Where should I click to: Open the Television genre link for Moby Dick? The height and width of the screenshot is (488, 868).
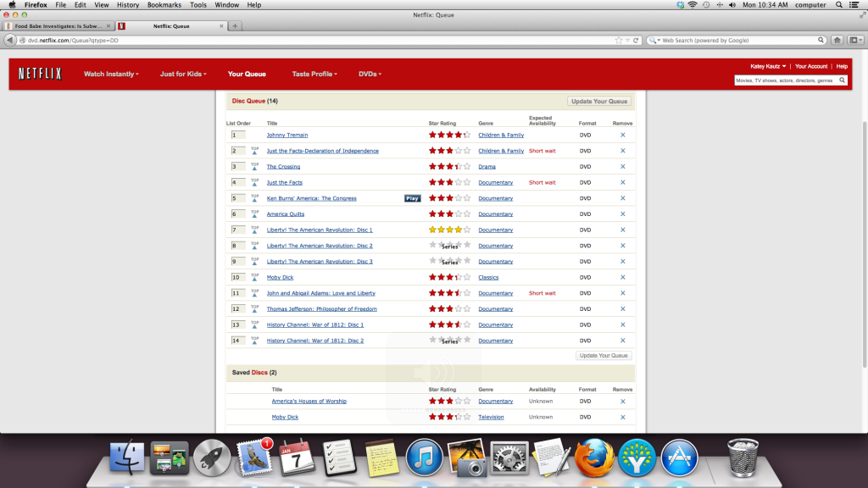tap(491, 417)
